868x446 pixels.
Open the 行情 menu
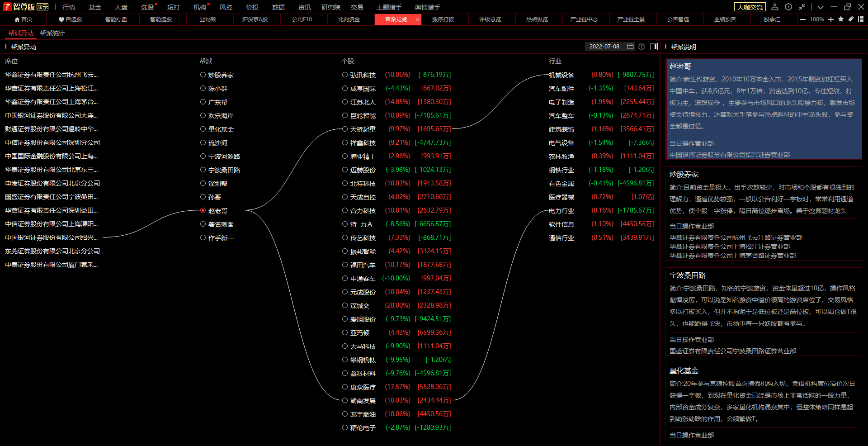(69, 7)
